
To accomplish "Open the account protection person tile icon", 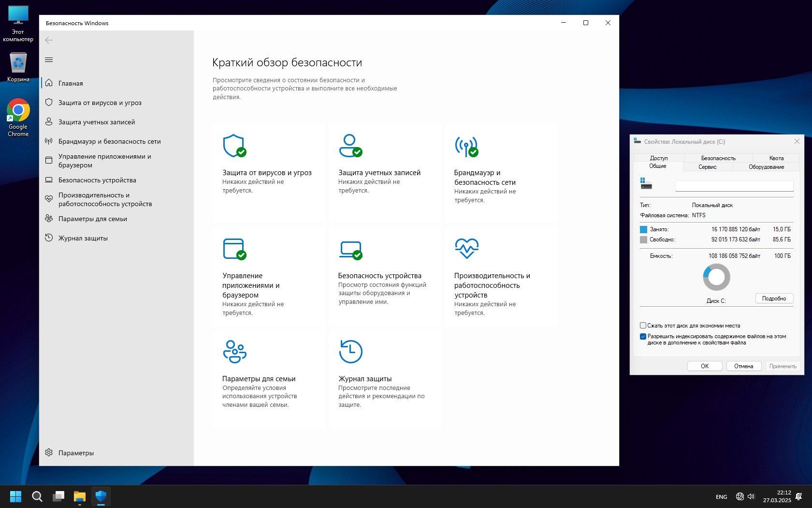I will pyautogui.click(x=350, y=146).
